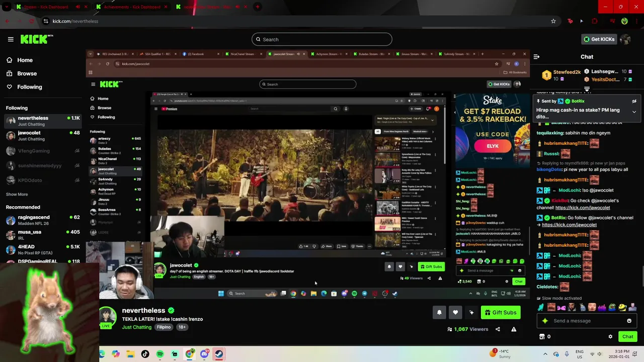Open ragingascend recommended channel

tap(43, 220)
